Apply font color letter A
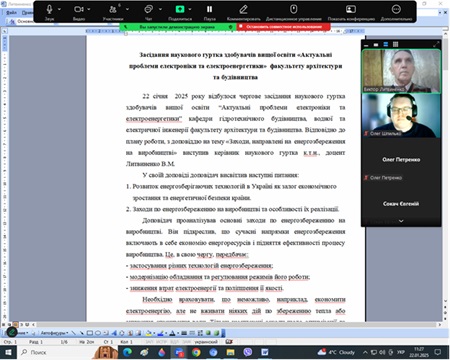 tap(172, 333)
